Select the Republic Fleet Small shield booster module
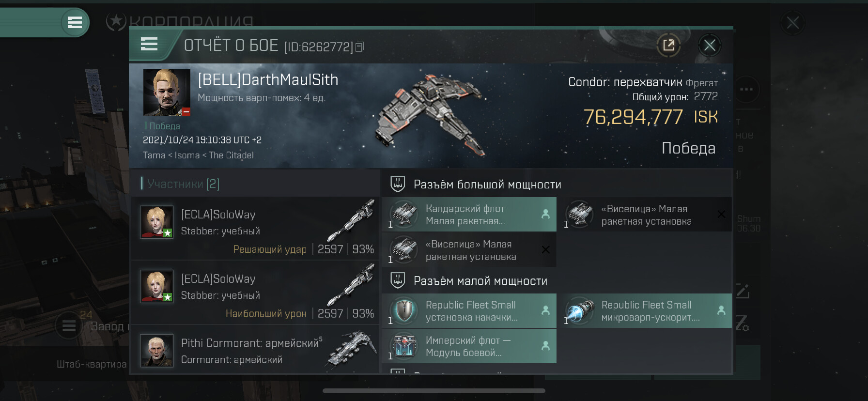868x401 pixels. tap(469, 310)
